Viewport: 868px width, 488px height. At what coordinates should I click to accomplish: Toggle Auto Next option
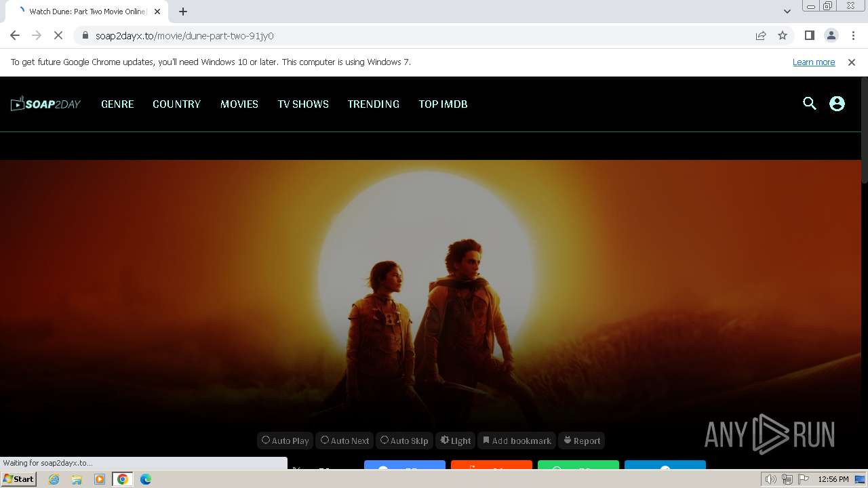click(344, 441)
